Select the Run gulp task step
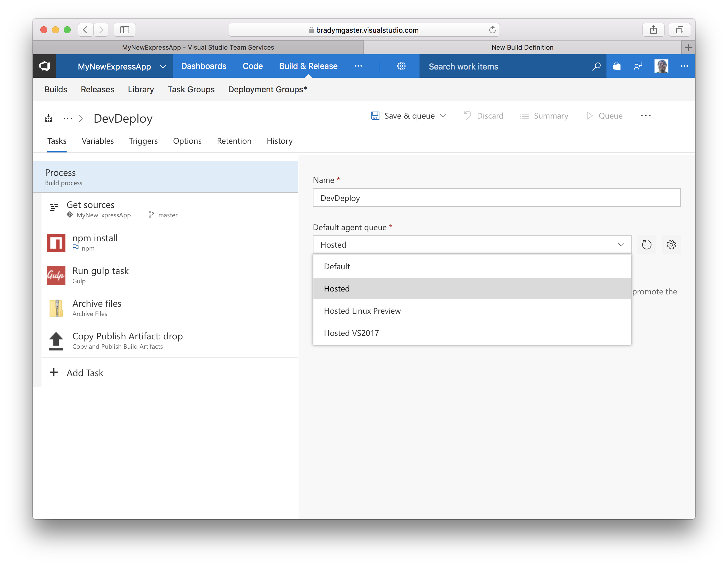This screenshot has height=566, width=728. 169,275
